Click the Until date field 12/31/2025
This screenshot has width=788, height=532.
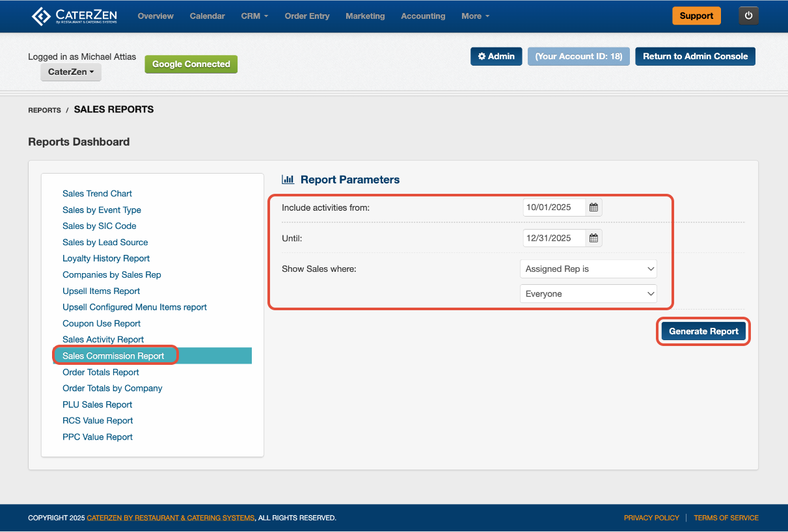[x=554, y=238]
